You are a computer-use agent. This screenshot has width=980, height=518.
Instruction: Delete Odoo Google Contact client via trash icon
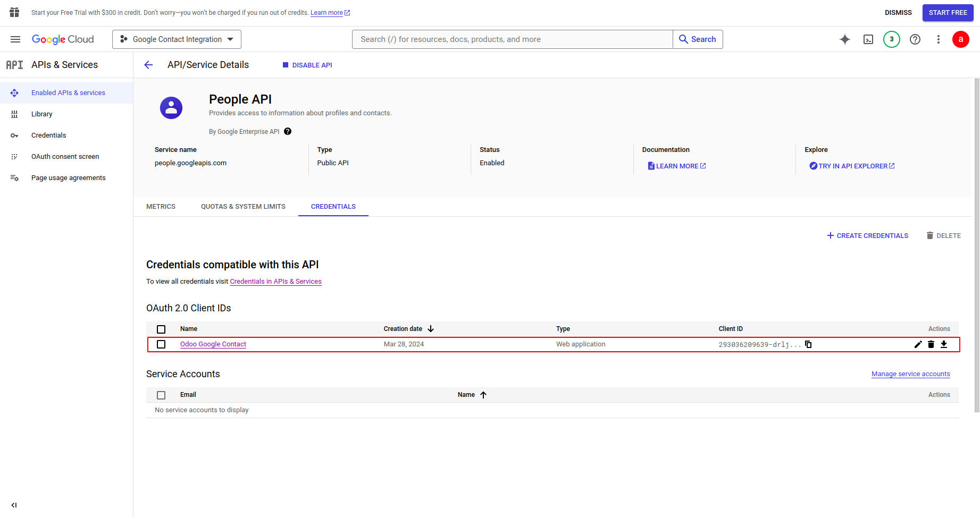click(931, 344)
